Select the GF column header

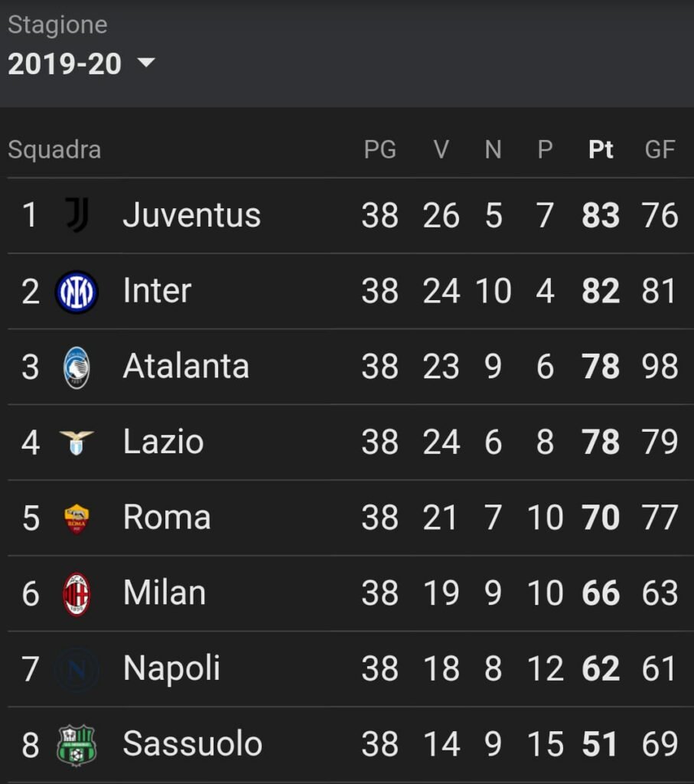point(660,149)
